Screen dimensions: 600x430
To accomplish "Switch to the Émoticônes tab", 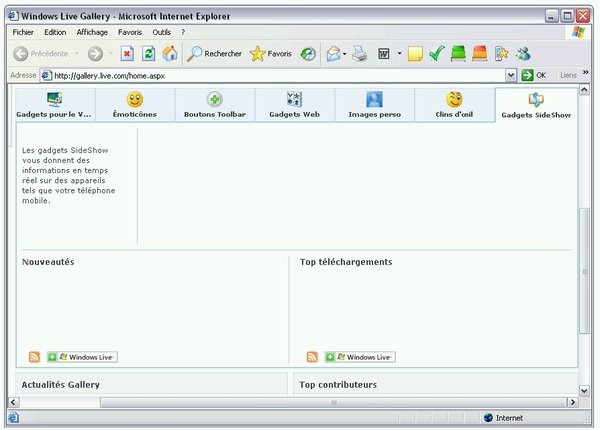I will click(x=135, y=105).
